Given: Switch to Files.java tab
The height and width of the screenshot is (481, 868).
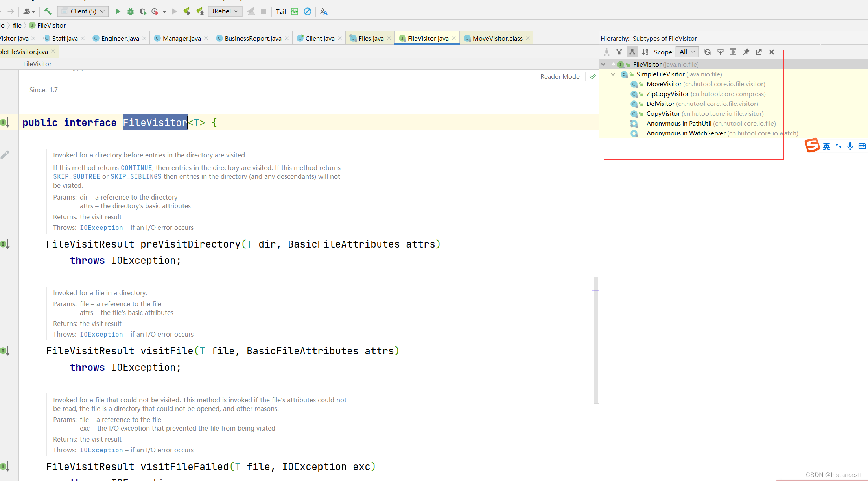Looking at the screenshot, I should (x=371, y=38).
